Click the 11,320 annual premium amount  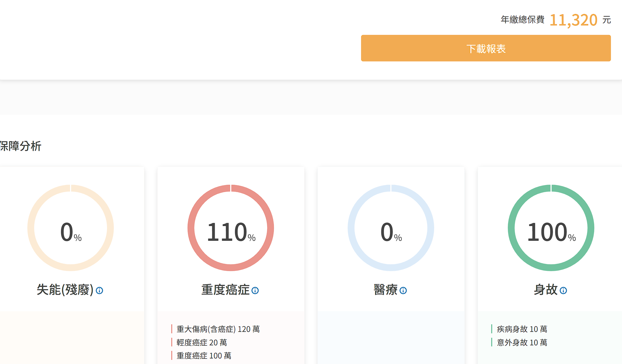click(573, 20)
